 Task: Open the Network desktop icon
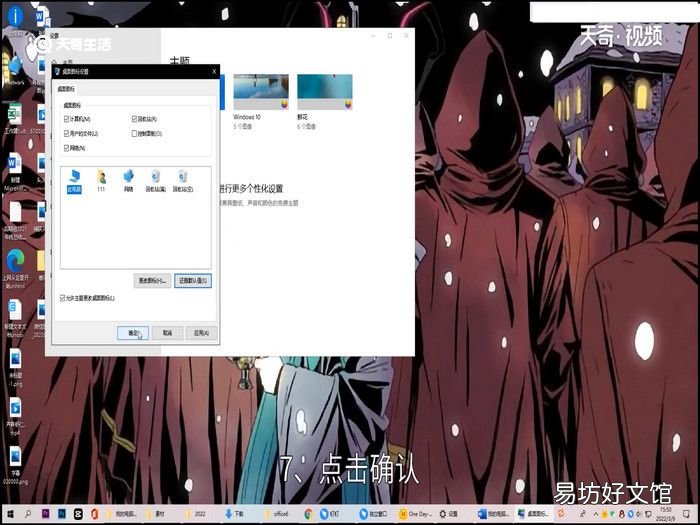(15, 69)
